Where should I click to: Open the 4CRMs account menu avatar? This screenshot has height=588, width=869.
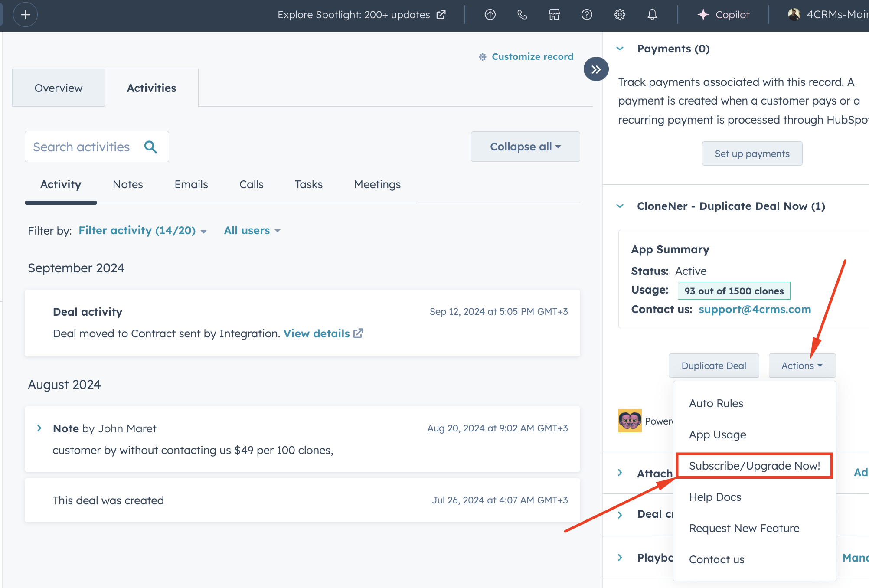794,15
